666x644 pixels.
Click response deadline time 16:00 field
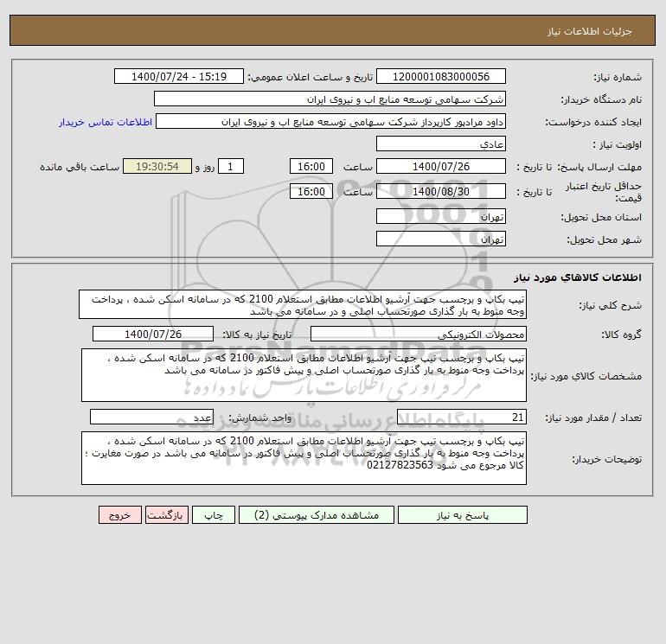click(311, 167)
